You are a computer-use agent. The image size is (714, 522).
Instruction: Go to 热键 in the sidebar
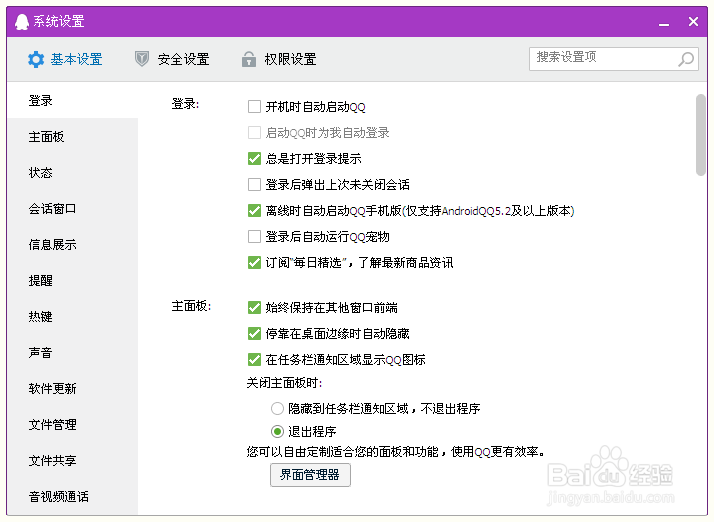click(72, 317)
